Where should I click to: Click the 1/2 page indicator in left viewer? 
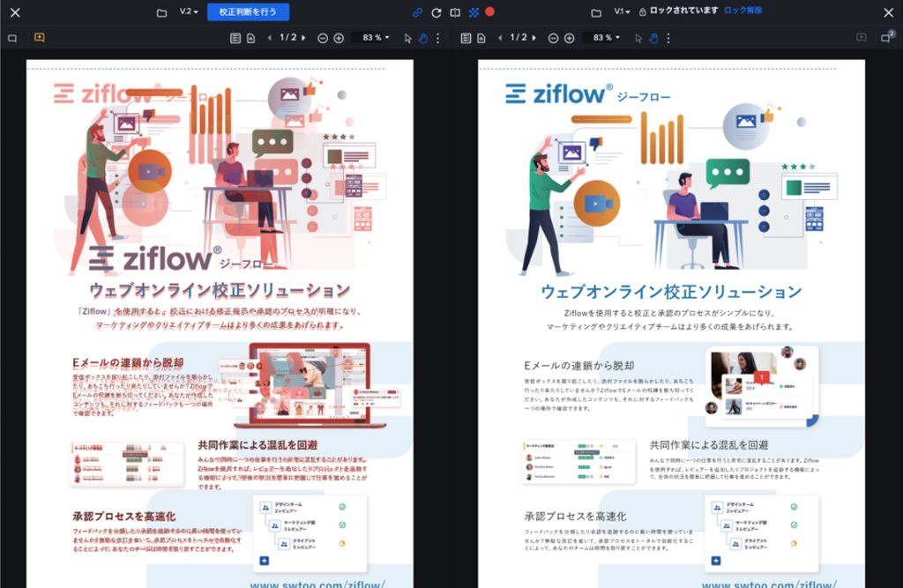288,37
